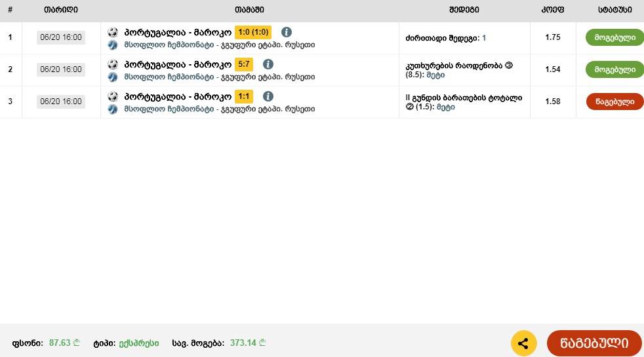Click red წაგებული status in row 3
Image resolution: width=644 pixels, height=357 pixels.
pos(614,102)
